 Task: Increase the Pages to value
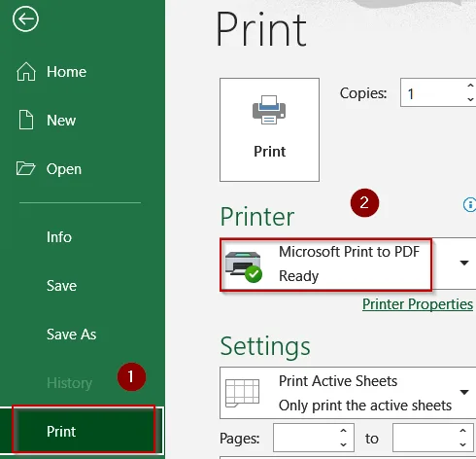click(x=463, y=431)
